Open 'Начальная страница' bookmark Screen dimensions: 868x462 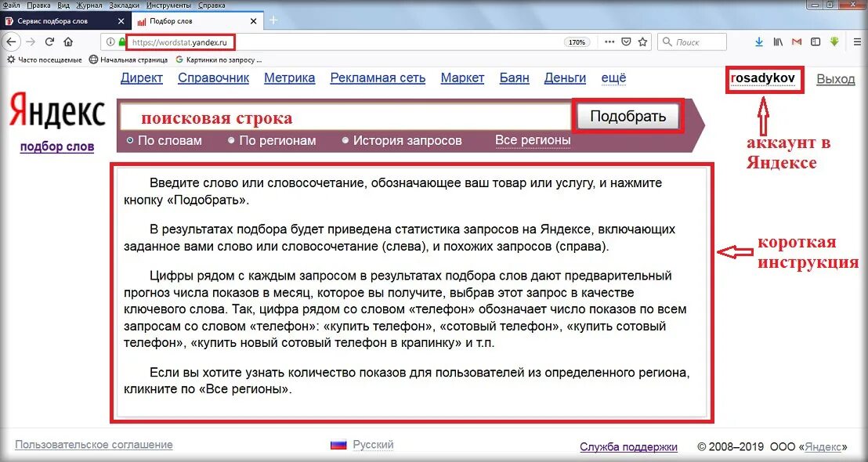[128, 60]
